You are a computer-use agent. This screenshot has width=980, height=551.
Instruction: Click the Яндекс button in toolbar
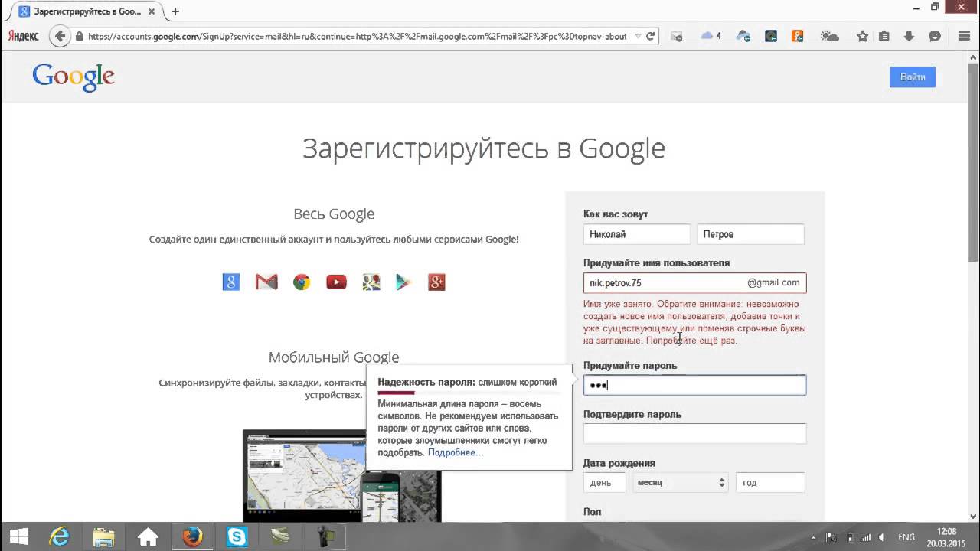(24, 36)
